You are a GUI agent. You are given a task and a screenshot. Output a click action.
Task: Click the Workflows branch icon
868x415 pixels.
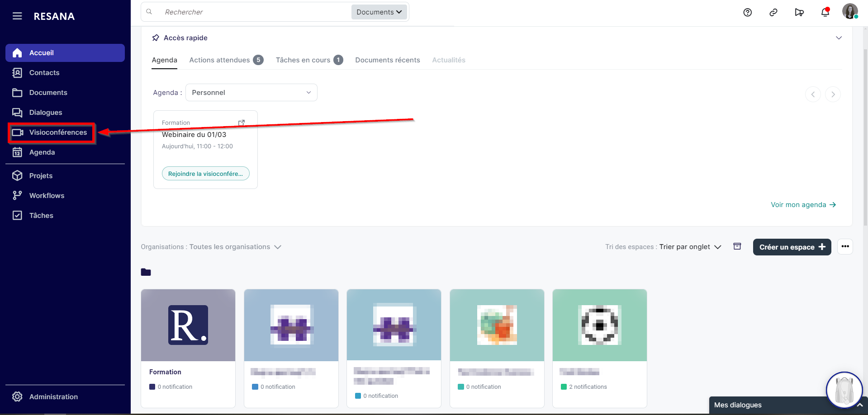[x=17, y=195]
